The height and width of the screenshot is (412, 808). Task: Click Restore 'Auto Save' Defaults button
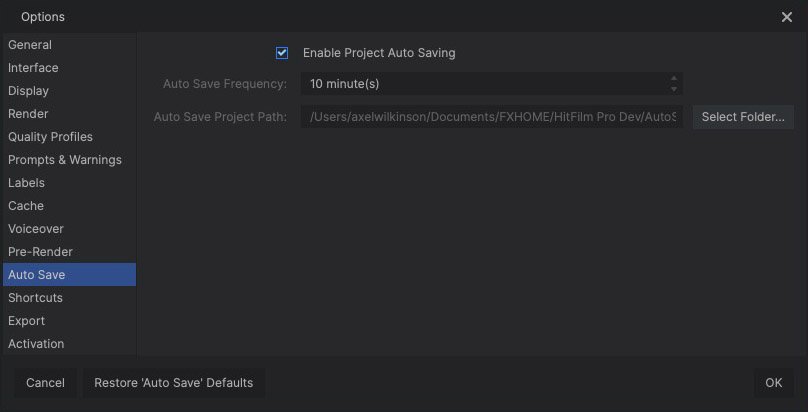174,383
